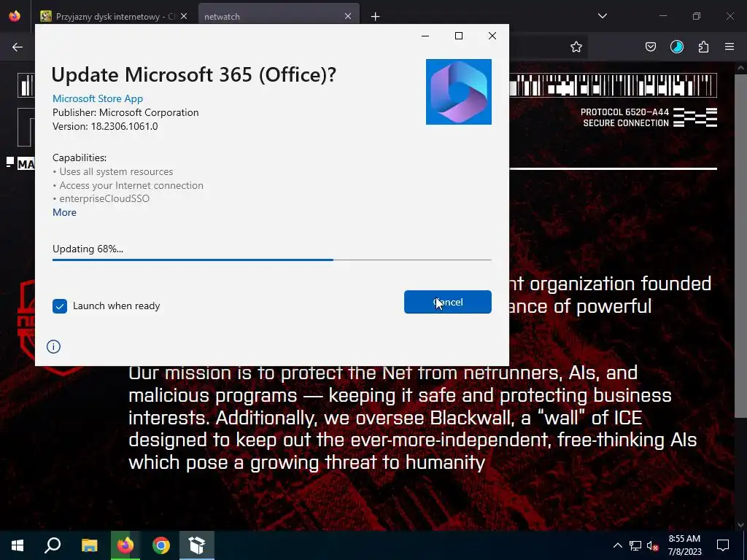Viewport: 747px width, 560px height.
Task: Show hidden system tray icons
Action: pos(617,545)
